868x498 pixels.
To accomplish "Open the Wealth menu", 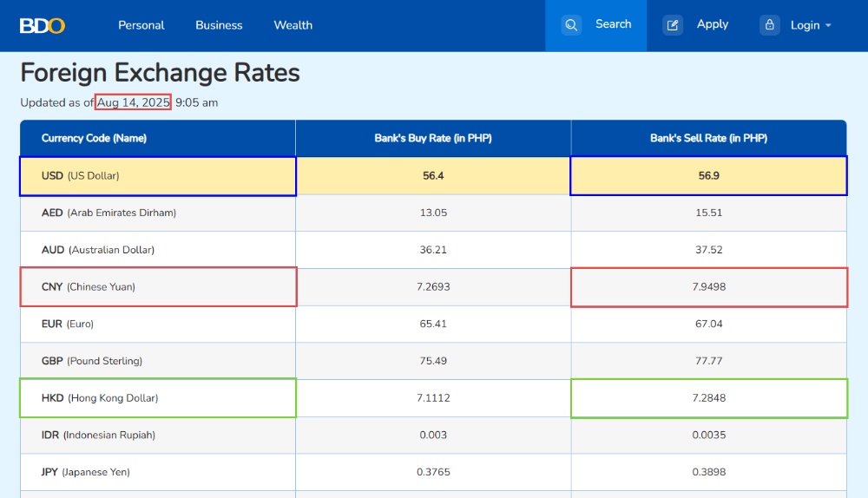I will tap(293, 25).
